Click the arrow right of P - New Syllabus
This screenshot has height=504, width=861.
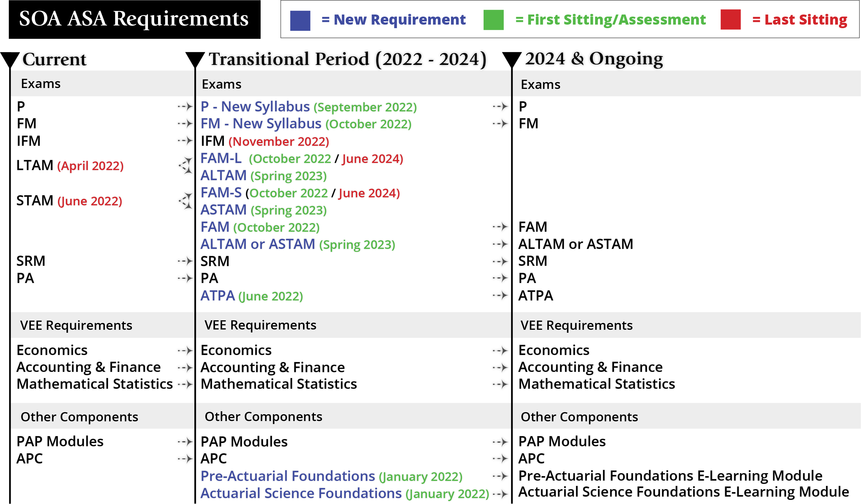click(500, 107)
